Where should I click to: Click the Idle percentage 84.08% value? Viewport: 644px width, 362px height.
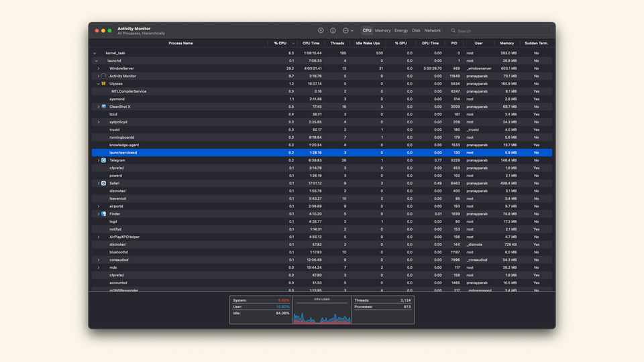pyautogui.click(x=282, y=313)
